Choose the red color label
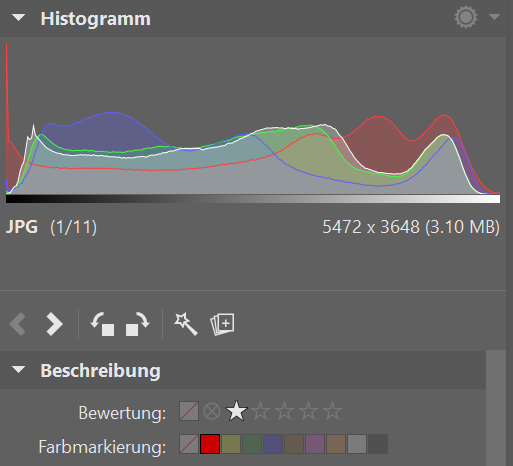 [x=210, y=444]
